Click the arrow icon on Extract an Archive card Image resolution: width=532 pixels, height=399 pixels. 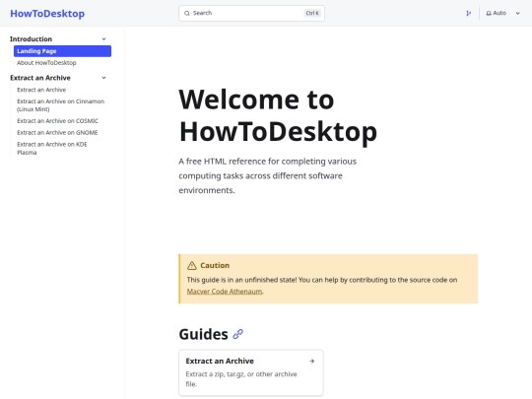[311, 361]
